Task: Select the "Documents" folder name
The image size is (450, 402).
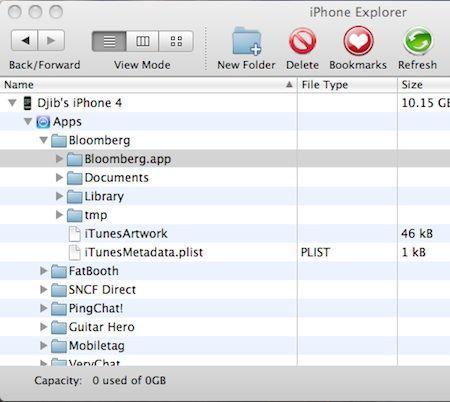Action: [116, 178]
